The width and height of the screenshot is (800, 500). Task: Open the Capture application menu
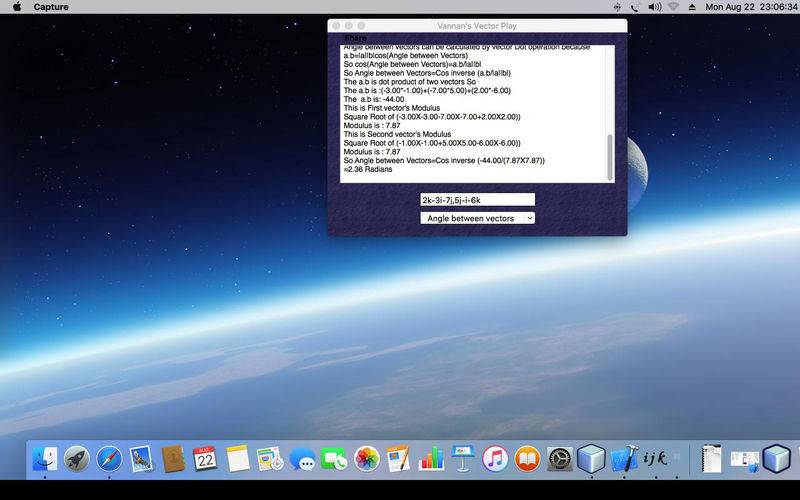click(x=51, y=7)
